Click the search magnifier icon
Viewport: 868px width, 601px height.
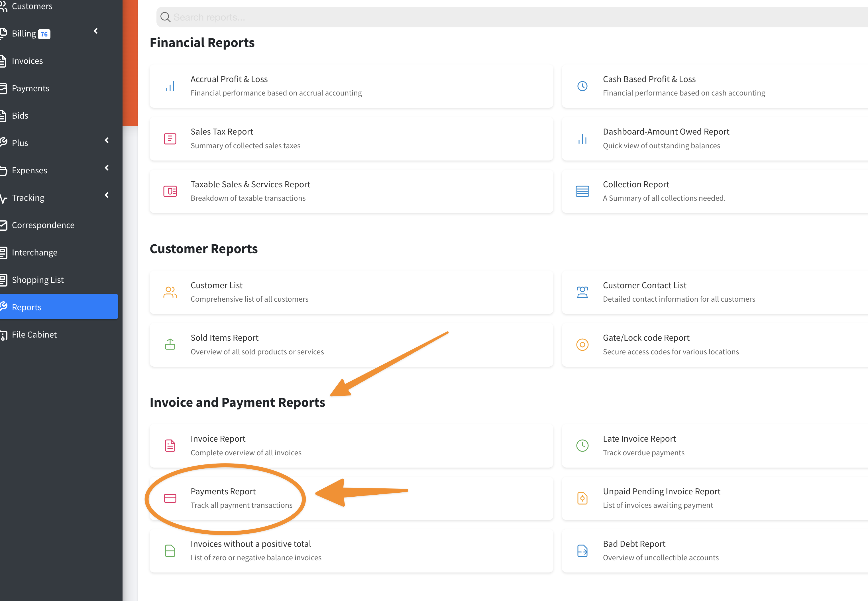tap(165, 17)
